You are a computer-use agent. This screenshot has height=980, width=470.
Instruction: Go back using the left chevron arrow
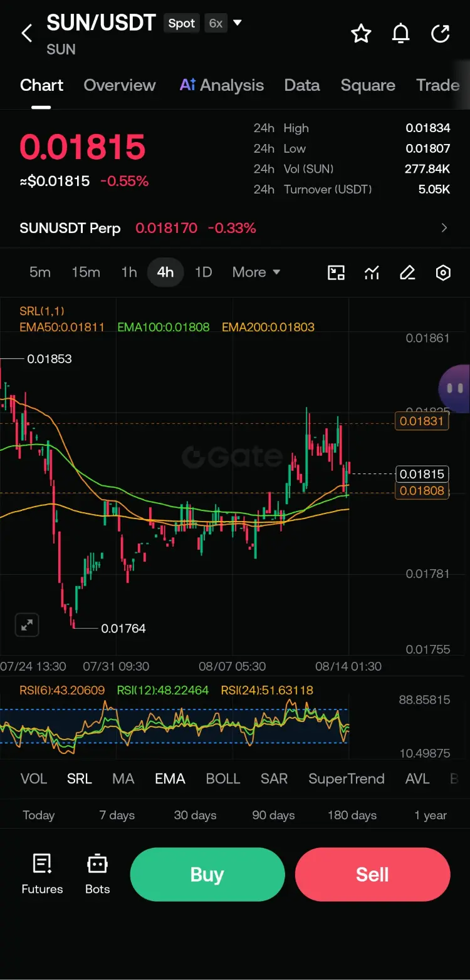click(27, 33)
